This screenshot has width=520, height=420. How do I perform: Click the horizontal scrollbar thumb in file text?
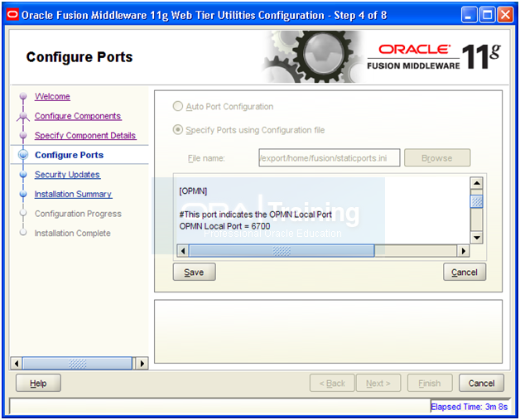(x=282, y=251)
